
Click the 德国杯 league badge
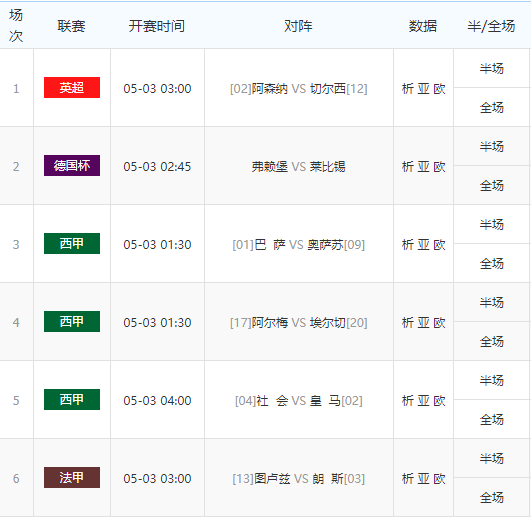[x=72, y=166]
